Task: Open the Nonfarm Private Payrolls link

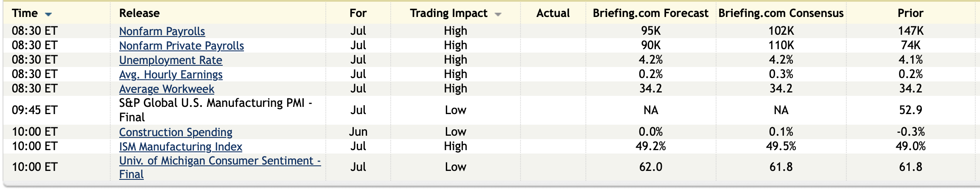Action: (x=182, y=46)
